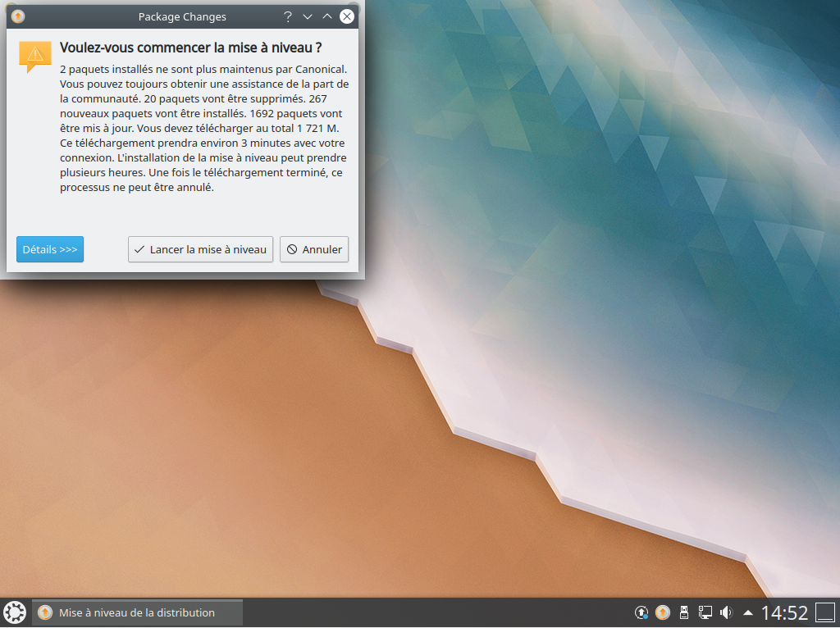
Task: Click the Package Changes window title text
Action: pyautogui.click(x=182, y=16)
